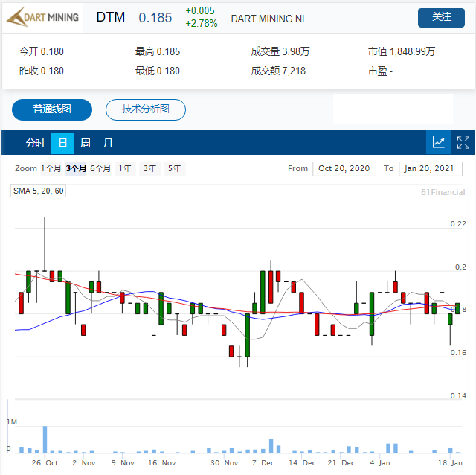Image resolution: width=476 pixels, height=475 pixels.
Task: Set zoom to 5年
Action: (175, 168)
